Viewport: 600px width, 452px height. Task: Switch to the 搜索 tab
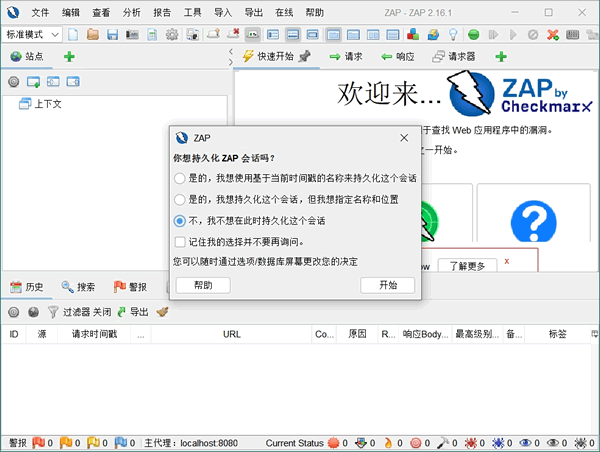78,287
